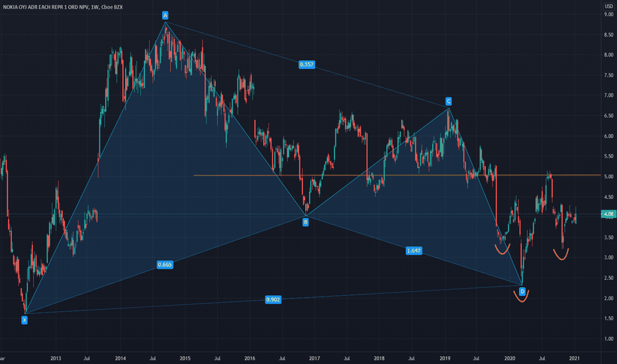Click the 2021 label on time axis
Viewport: 617px width, 364px height.
[575, 359]
